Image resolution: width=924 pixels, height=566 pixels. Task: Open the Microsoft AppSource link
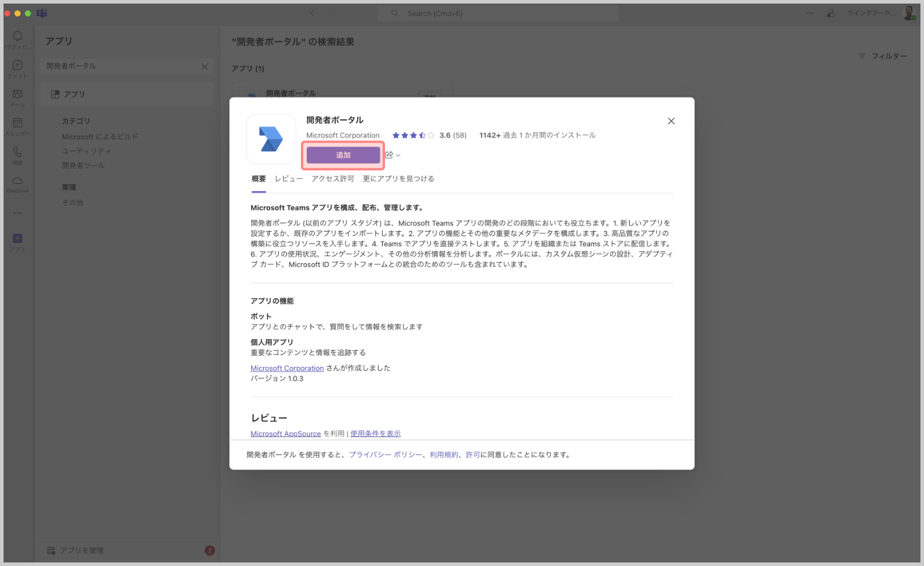pos(285,434)
